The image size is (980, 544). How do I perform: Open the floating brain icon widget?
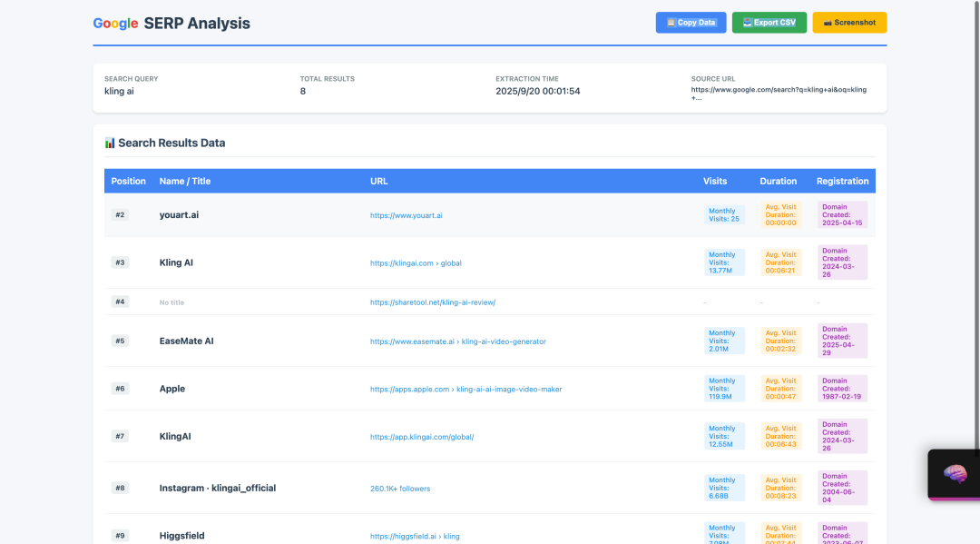tap(955, 474)
